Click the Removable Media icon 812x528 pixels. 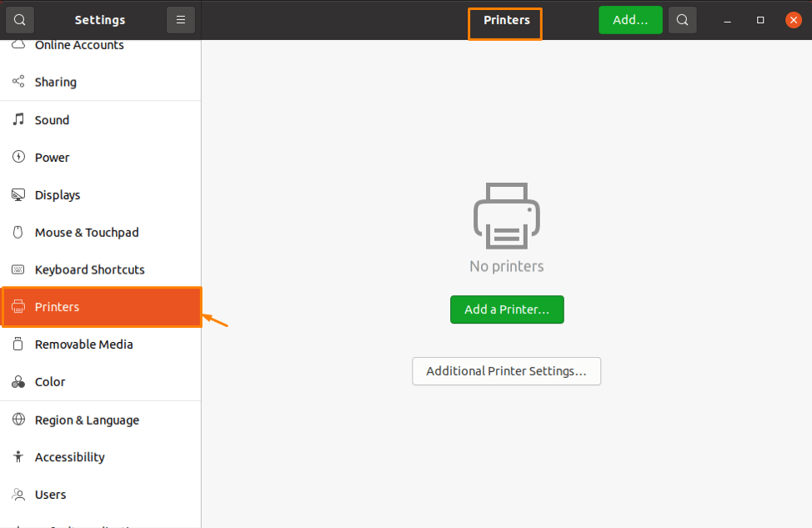tap(18, 344)
